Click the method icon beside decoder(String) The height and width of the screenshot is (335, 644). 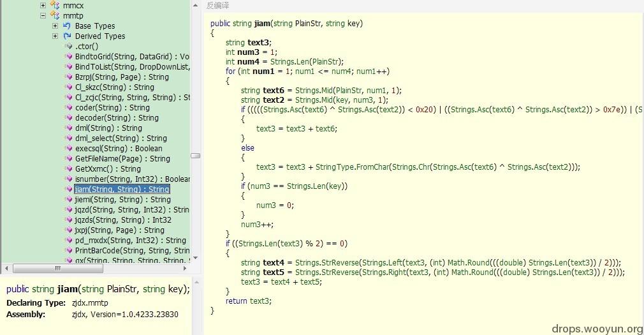tap(68, 118)
